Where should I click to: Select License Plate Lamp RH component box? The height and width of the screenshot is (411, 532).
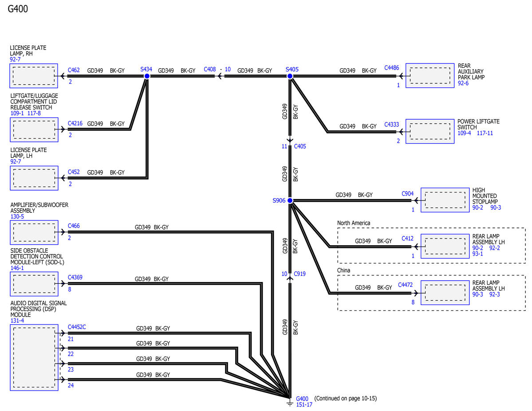pyautogui.click(x=34, y=76)
